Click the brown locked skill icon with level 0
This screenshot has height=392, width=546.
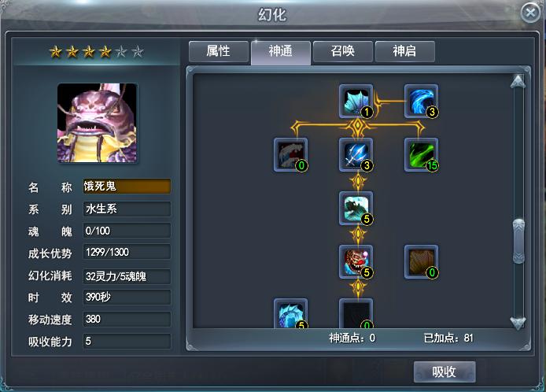pyautogui.click(x=421, y=261)
